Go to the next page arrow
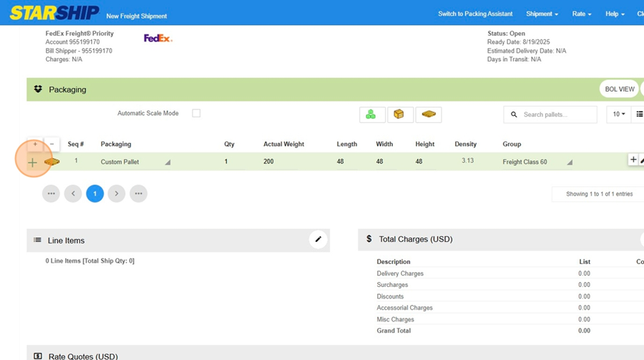The width and height of the screenshot is (644, 360). pos(117,194)
